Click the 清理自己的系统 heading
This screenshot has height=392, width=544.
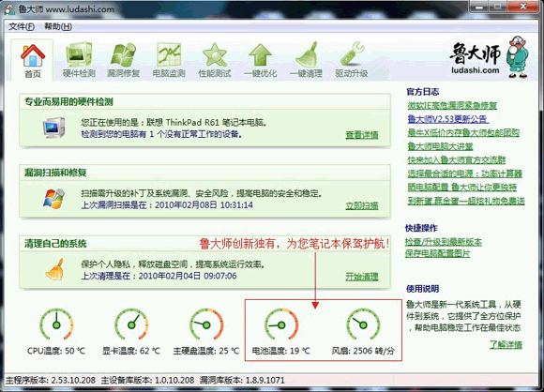pyautogui.click(x=55, y=244)
